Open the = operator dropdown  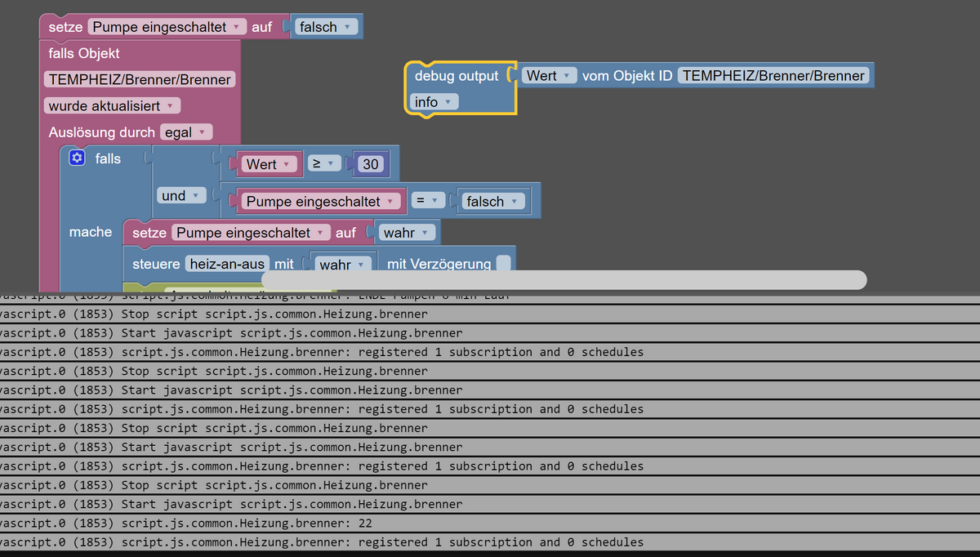pyautogui.click(x=428, y=201)
